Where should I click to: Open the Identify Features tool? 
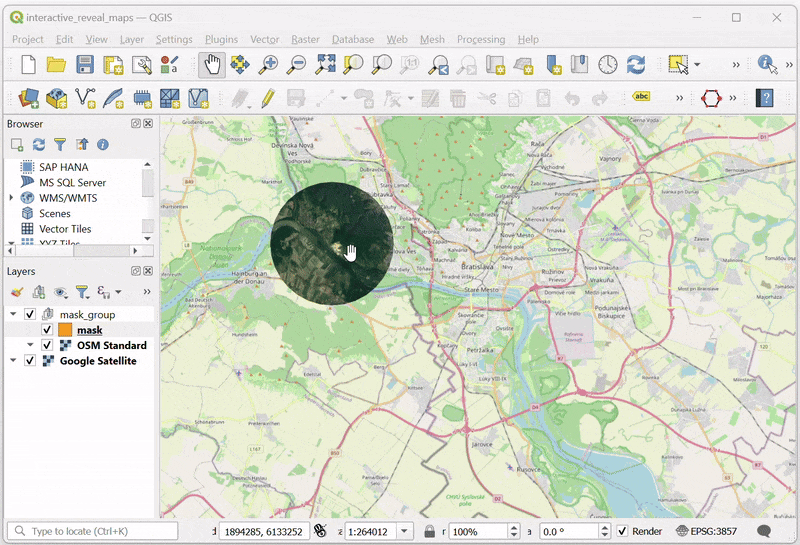(x=767, y=64)
